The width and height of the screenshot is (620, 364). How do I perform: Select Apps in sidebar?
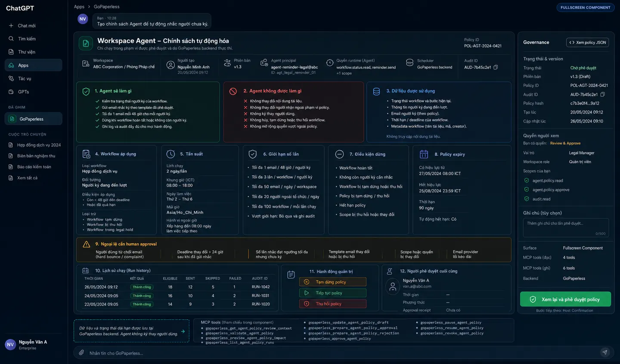pos(33,65)
